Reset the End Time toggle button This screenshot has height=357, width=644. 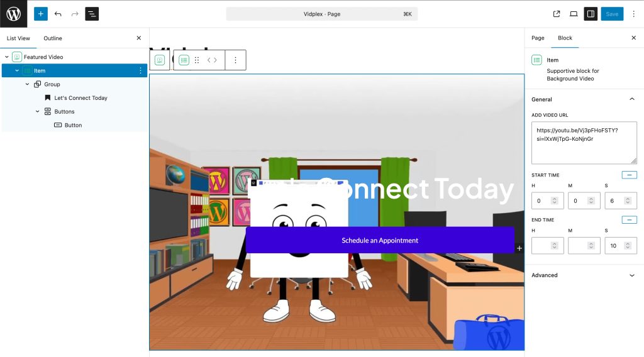[629, 220]
